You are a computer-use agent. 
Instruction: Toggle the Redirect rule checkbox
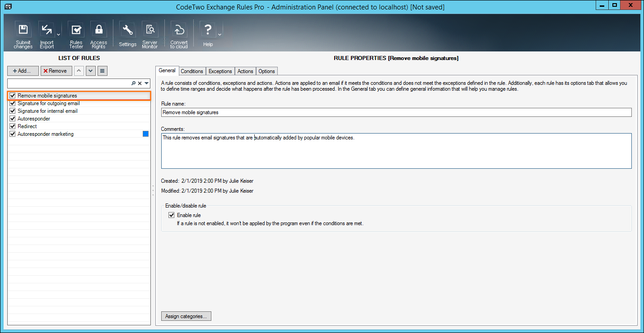pos(13,126)
